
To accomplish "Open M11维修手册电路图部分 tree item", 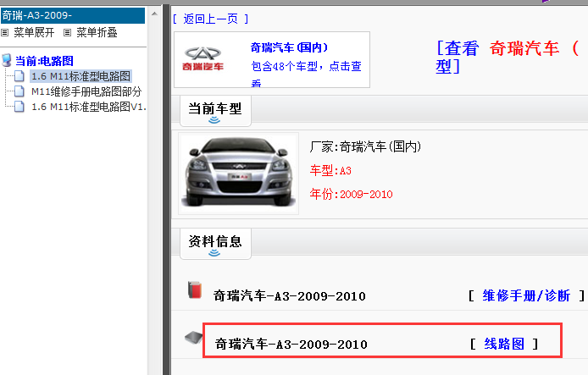I will coord(86,91).
